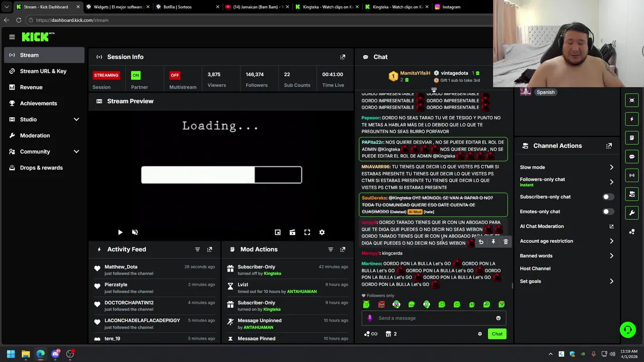Click the microphone icon in message box
Screen dimensions: 644x362
click(x=370, y=318)
